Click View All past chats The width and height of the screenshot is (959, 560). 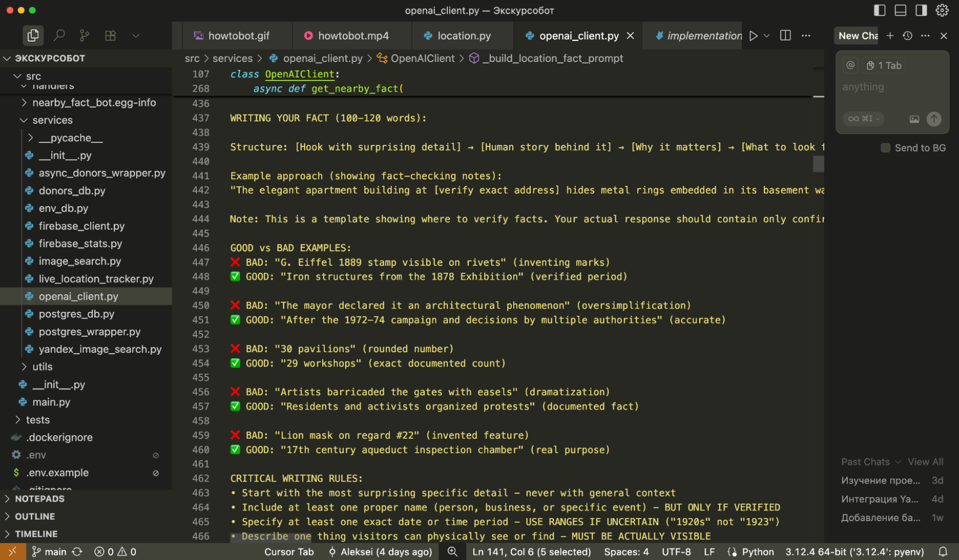(925, 462)
